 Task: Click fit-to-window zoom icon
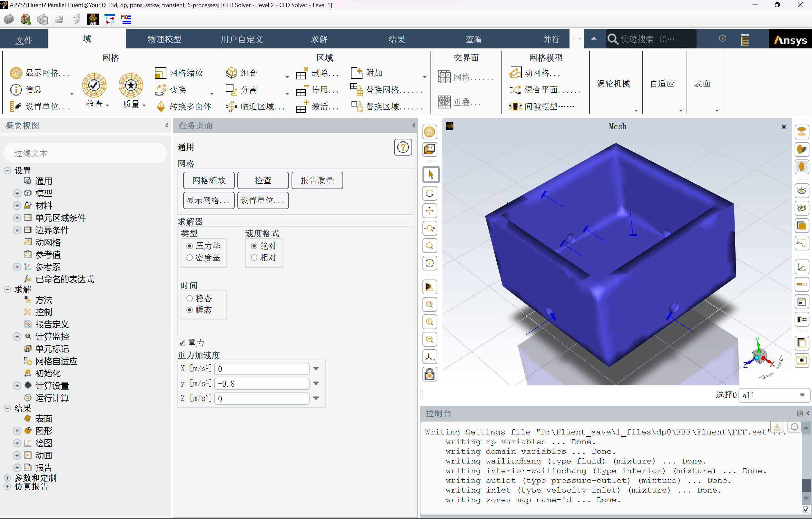430,304
